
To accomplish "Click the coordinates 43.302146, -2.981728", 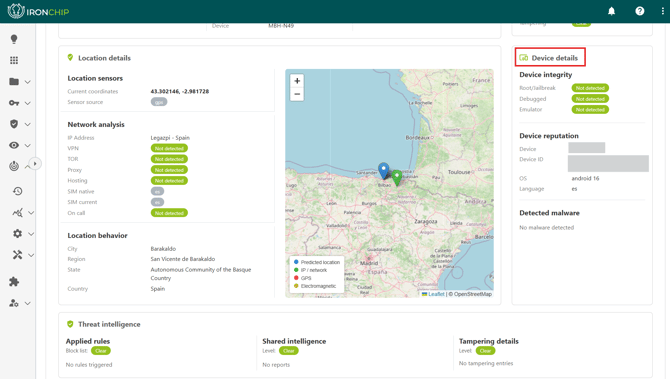I will (x=179, y=91).
